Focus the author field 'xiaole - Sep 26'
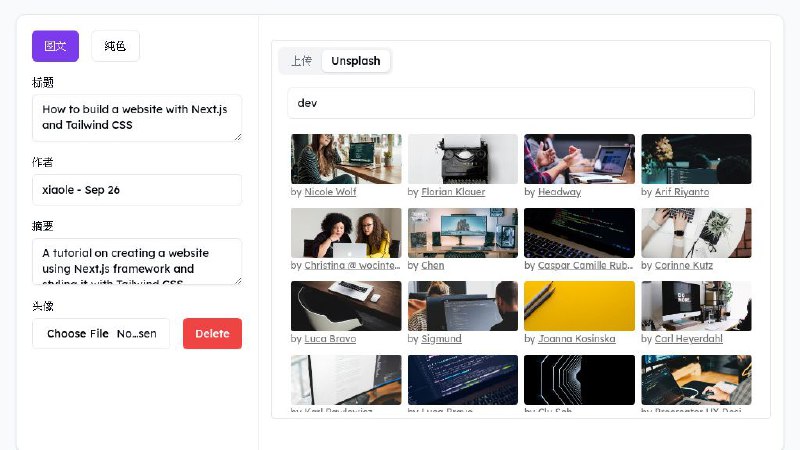Viewport: 800px width, 450px height. coord(137,190)
